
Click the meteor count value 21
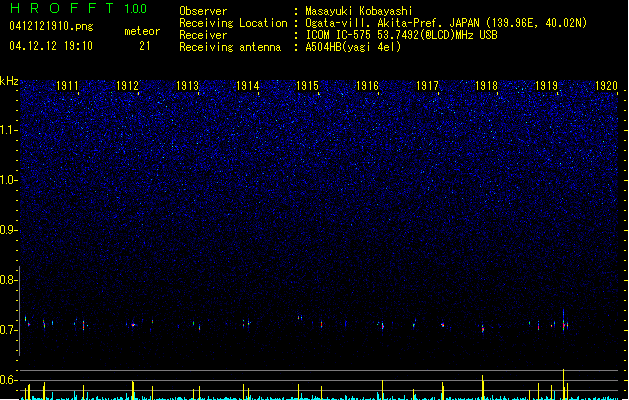pos(145,46)
